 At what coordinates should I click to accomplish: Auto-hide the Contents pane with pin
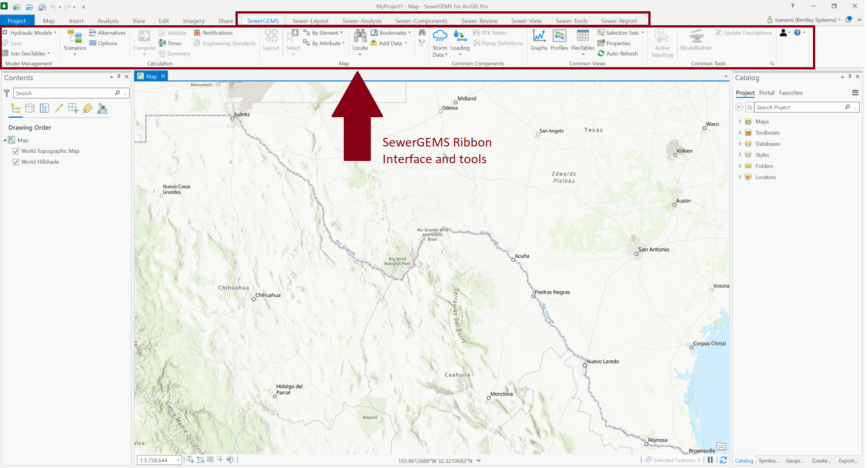tap(119, 77)
